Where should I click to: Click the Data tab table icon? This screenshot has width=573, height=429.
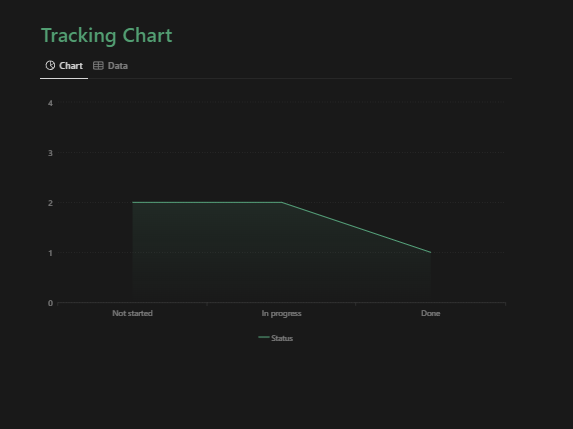(x=98, y=65)
